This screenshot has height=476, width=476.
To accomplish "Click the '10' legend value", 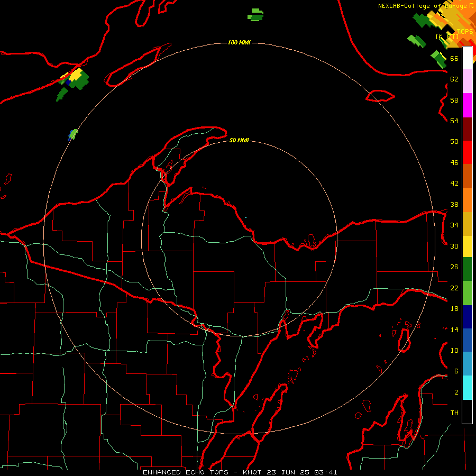I will tap(454, 350).
